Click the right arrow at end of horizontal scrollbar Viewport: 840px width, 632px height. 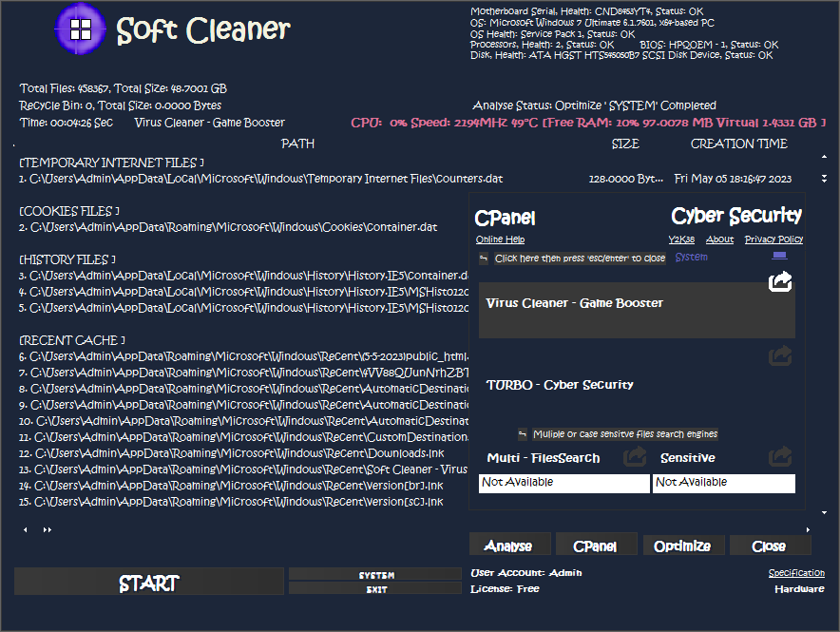pos(808,529)
